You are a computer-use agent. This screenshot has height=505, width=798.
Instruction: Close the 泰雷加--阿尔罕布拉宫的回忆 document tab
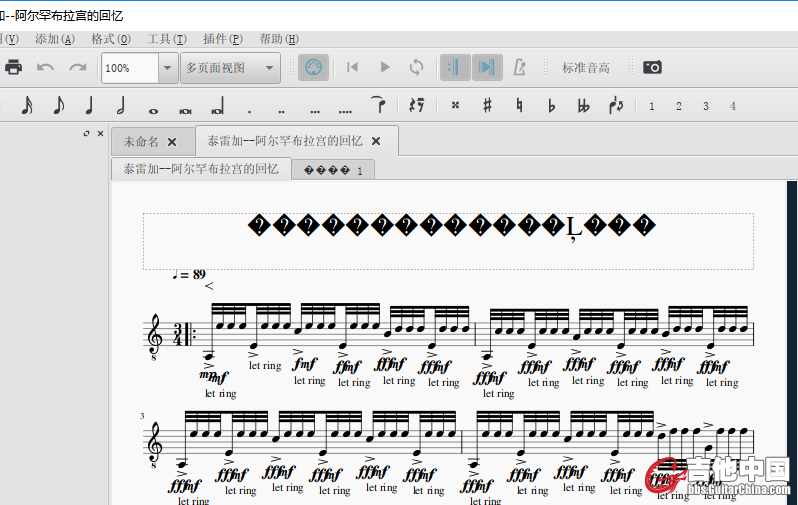(376, 141)
